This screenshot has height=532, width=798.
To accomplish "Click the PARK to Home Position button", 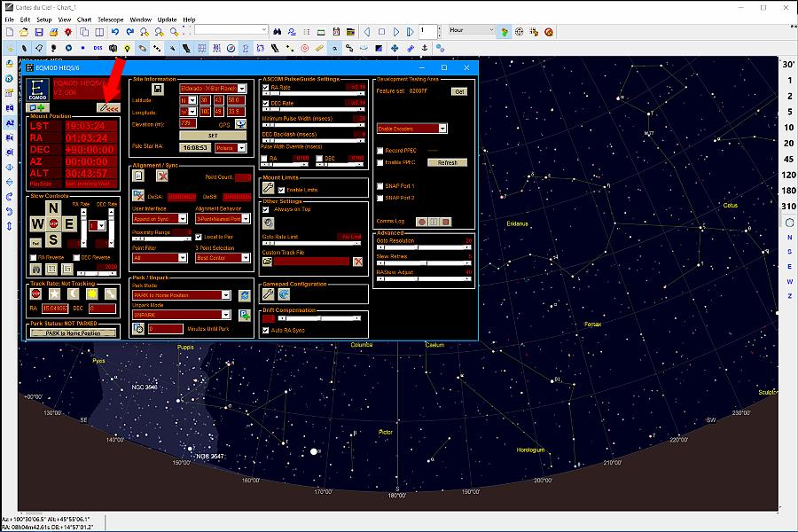I will [x=74, y=333].
